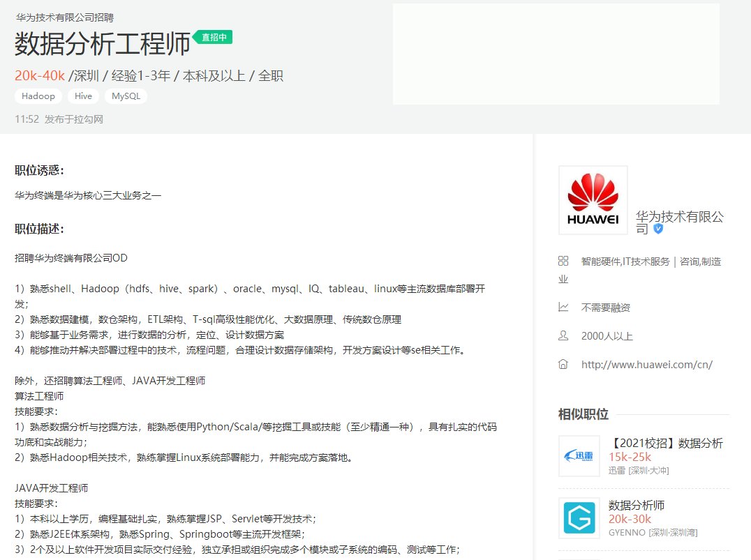751x560 pixels.
Task: Click the funding chart icon beside 不需要融资
Action: [563, 307]
